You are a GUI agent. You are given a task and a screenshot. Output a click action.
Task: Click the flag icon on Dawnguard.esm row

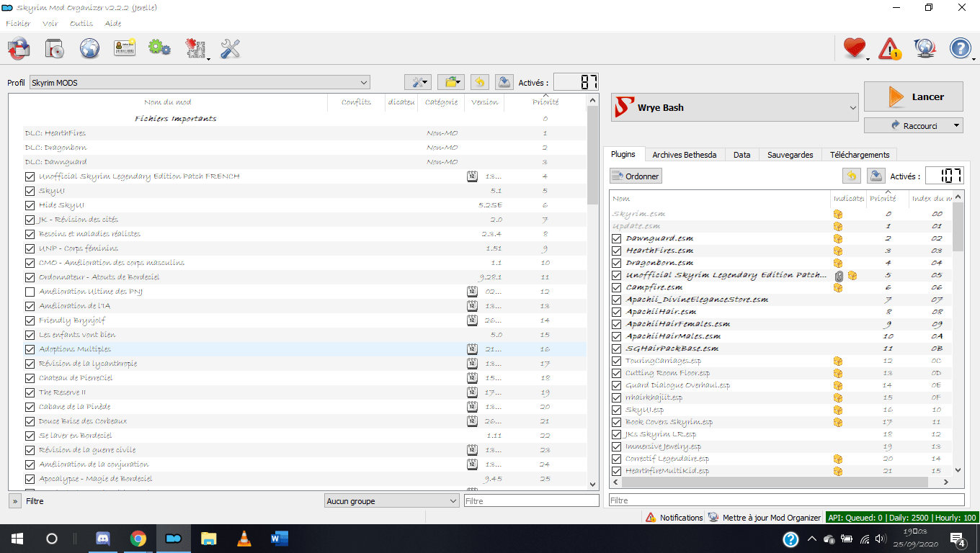click(837, 238)
